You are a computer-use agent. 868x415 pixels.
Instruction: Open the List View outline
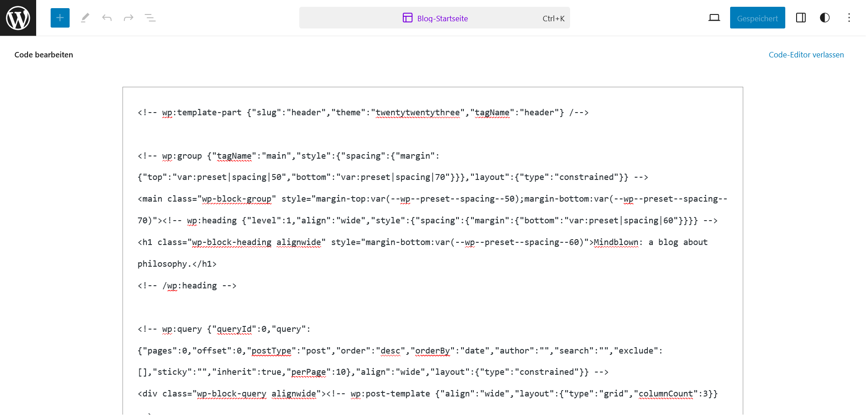point(150,18)
